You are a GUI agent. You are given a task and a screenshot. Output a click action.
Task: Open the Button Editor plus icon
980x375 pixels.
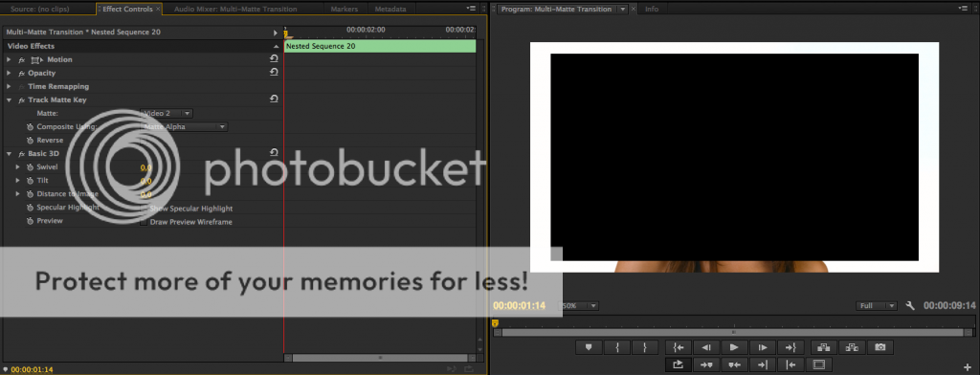click(x=969, y=367)
